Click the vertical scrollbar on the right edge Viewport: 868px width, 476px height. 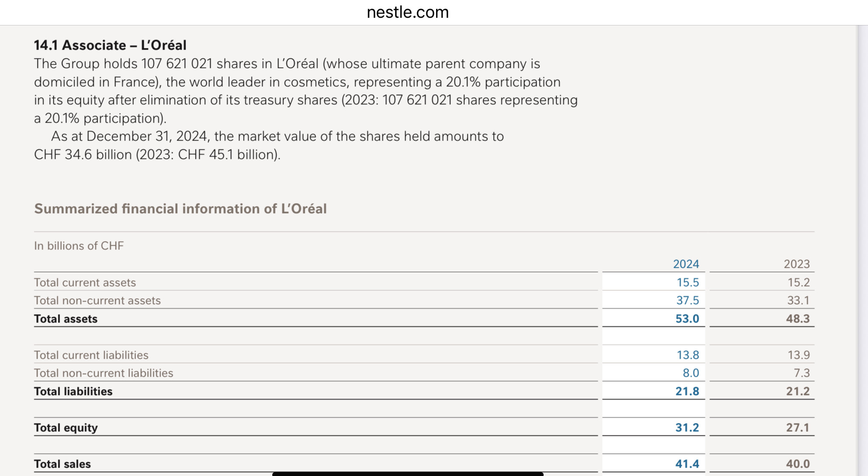[x=861, y=250]
